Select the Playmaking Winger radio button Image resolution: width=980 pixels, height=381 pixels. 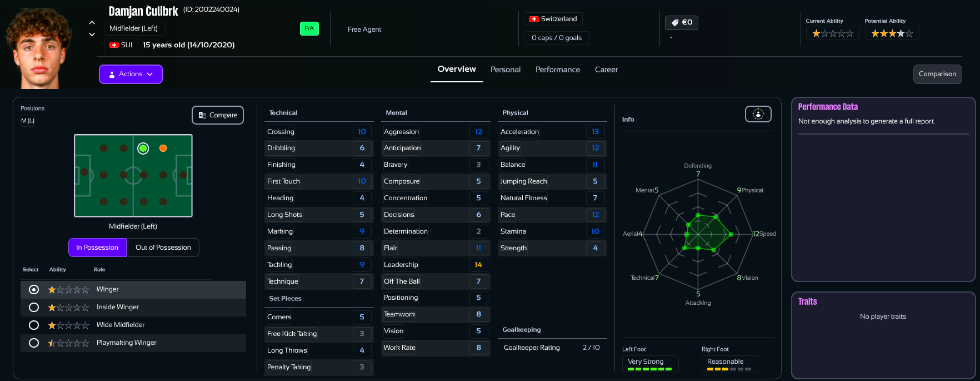point(34,343)
